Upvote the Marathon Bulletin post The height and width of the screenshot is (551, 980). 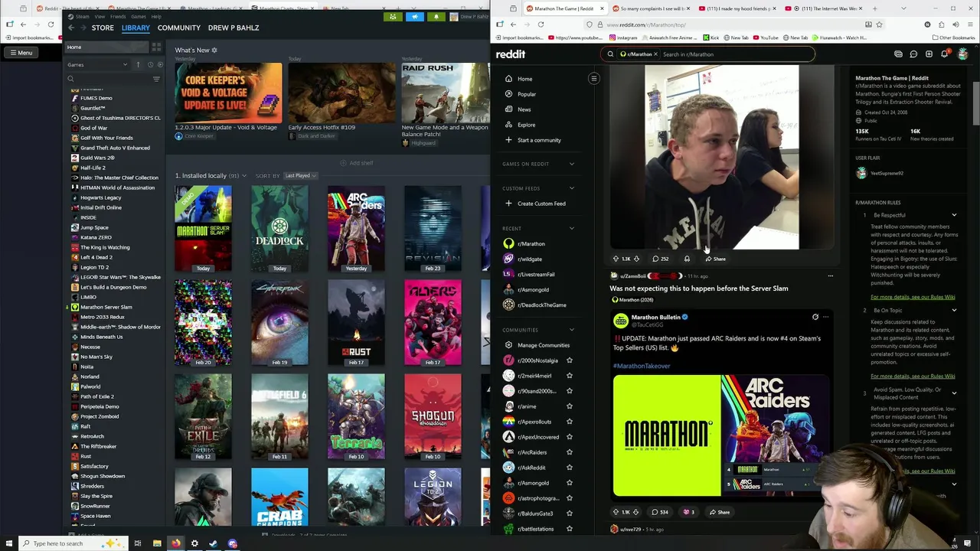616,512
